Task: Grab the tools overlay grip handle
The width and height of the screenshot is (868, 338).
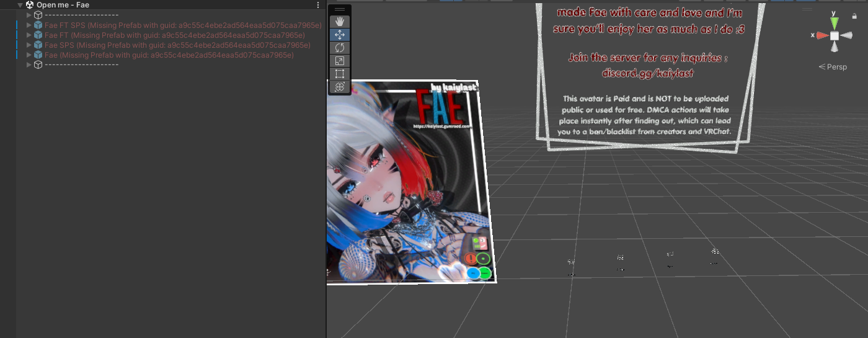Action: [x=340, y=10]
